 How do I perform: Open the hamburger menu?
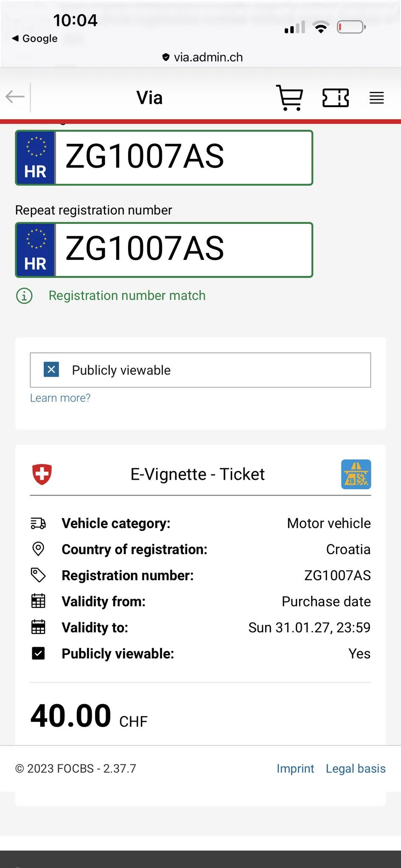376,98
